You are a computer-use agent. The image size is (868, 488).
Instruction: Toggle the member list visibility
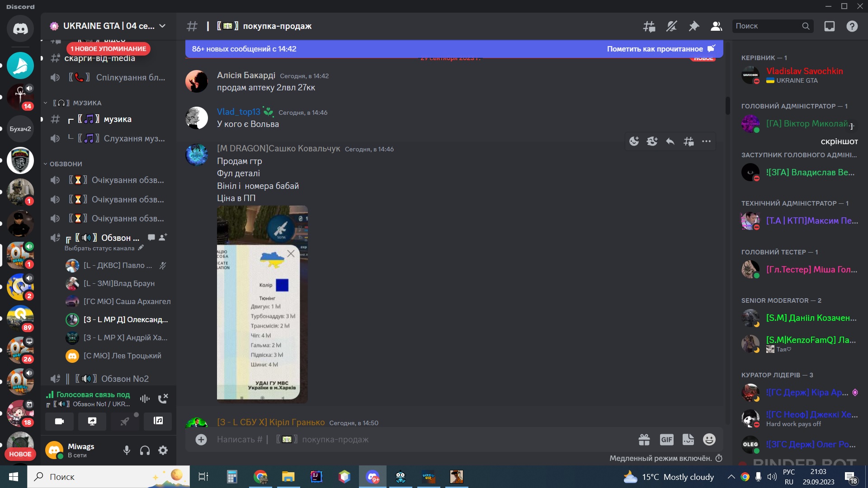tap(716, 26)
